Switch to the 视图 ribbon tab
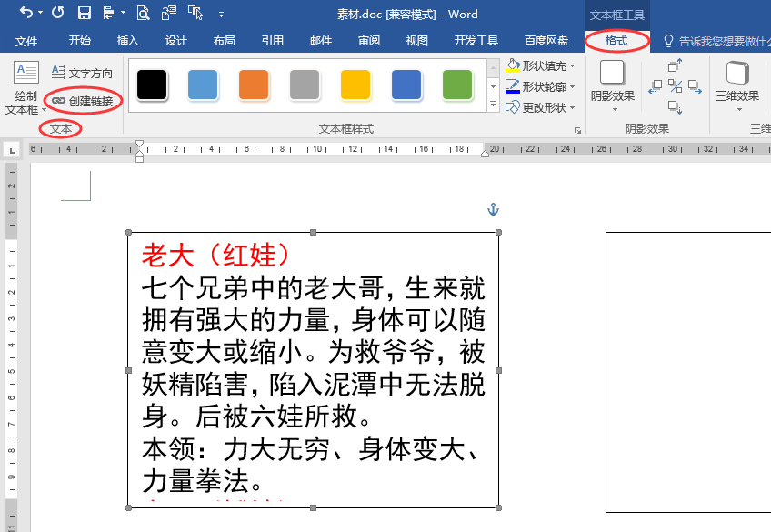771x532 pixels. tap(417, 41)
